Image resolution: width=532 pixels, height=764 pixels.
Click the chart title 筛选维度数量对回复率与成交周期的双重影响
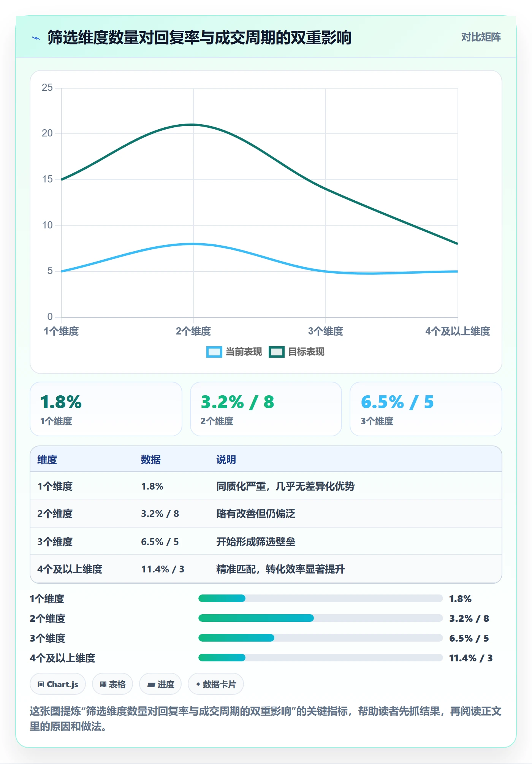click(x=199, y=38)
